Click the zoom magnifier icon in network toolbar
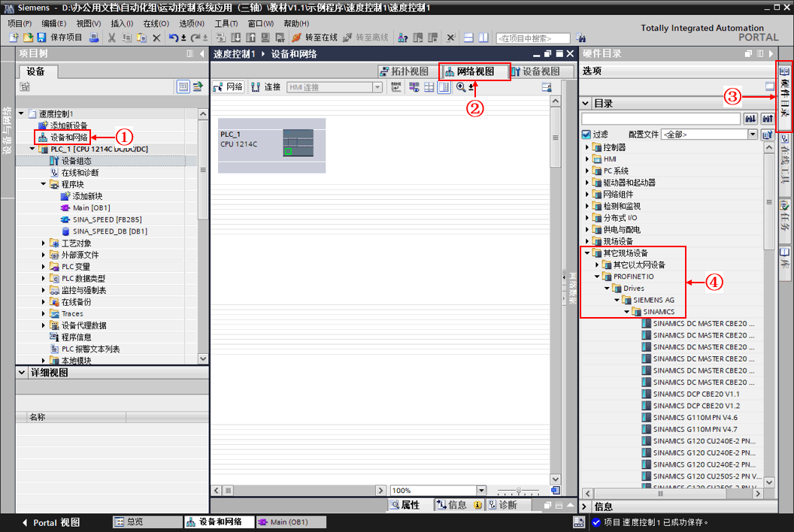The width and height of the screenshot is (794, 532). click(461, 87)
